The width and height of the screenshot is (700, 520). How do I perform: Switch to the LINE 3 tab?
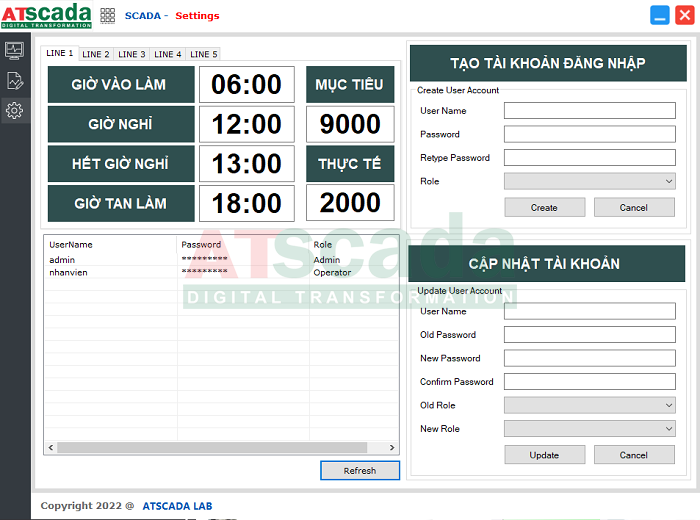pyautogui.click(x=132, y=54)
